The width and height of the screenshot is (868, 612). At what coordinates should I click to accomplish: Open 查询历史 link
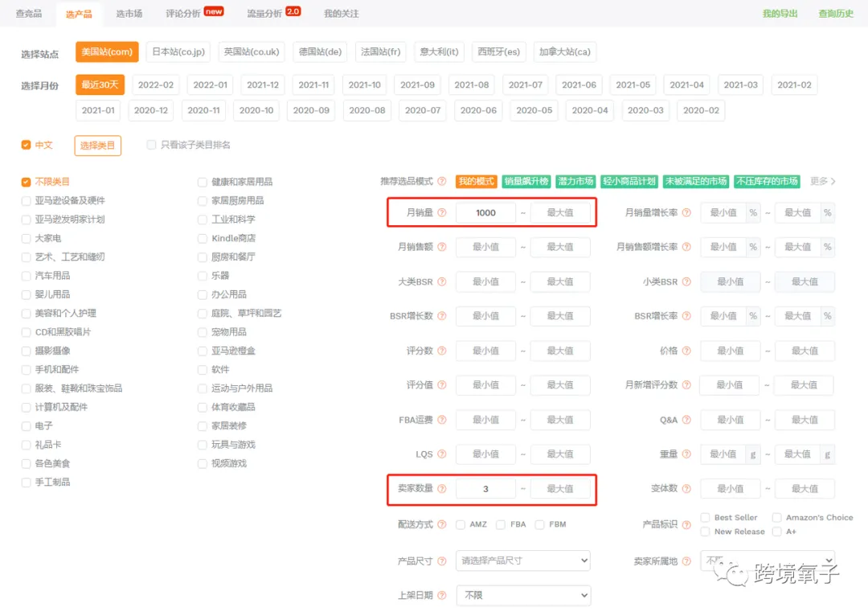(x=836, y=14)
